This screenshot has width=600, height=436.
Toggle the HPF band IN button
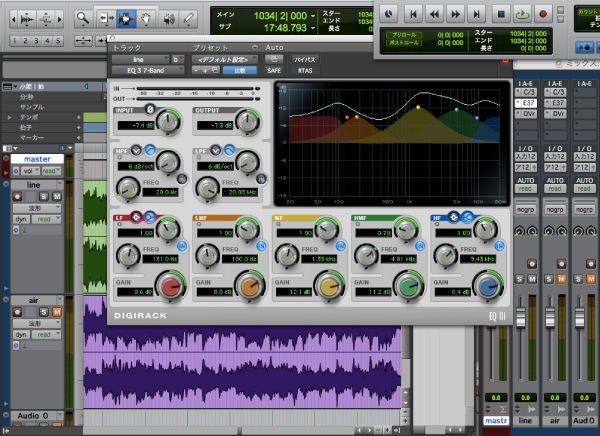tap(182, 178)
